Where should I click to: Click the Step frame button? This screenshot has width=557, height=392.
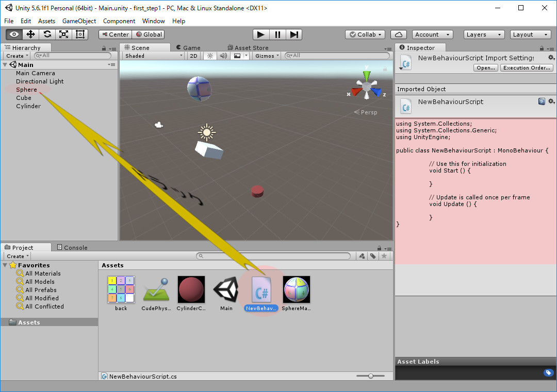pos(293,35)
